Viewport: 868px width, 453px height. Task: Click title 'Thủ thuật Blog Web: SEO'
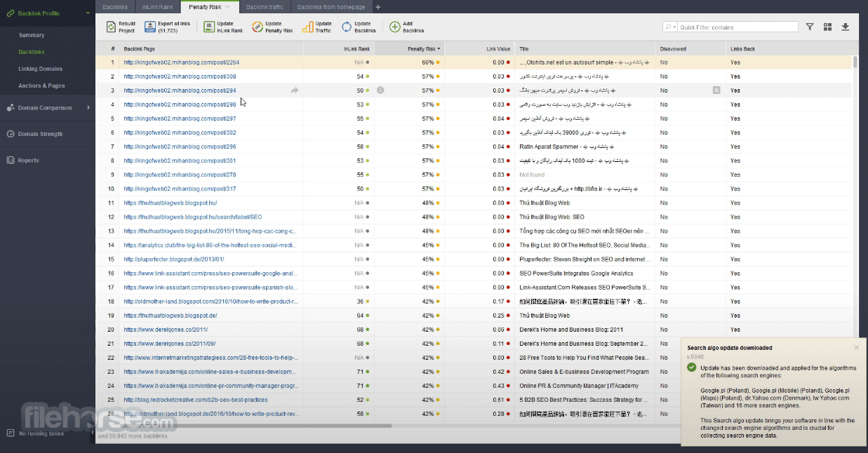(x=552, y=217)
